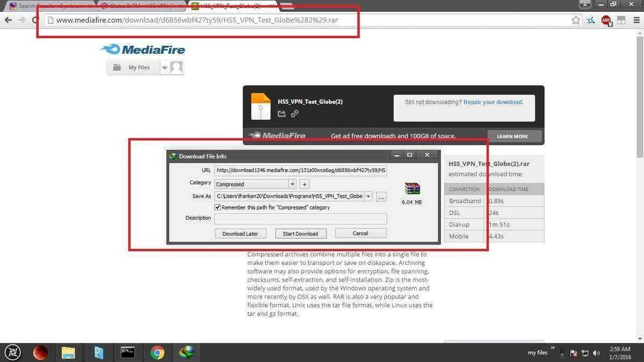Viewport: 644px width, 362px height.
Task: Click the volume speaker tray icon
Action: click(x=596, y=353)
